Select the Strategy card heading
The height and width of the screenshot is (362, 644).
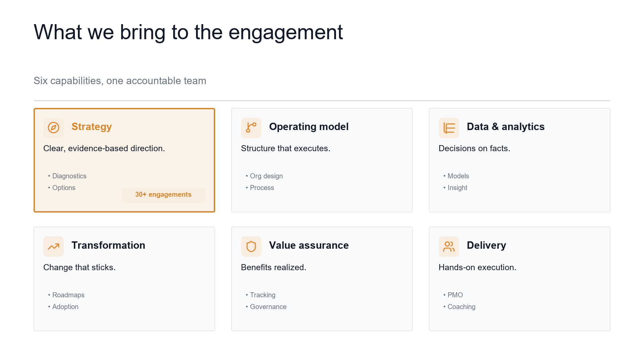pos(92,127)
